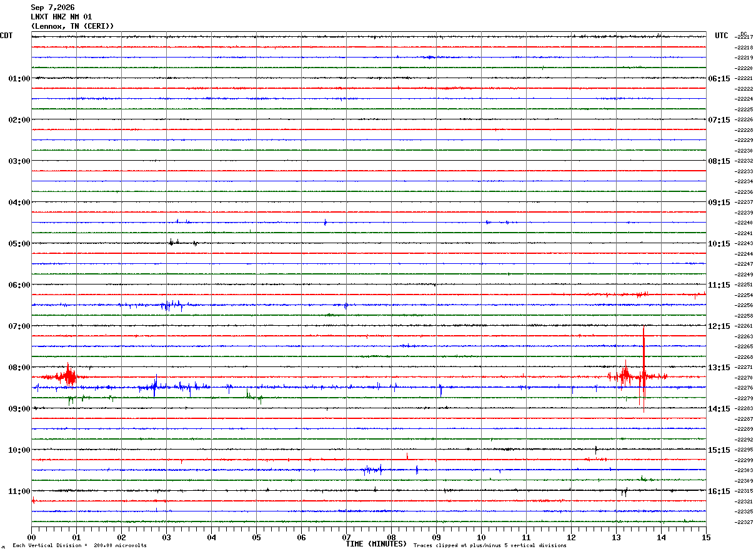756x554 pixels.
Task: Click the red seismic burst near minute 1
Action: [67, 375]
